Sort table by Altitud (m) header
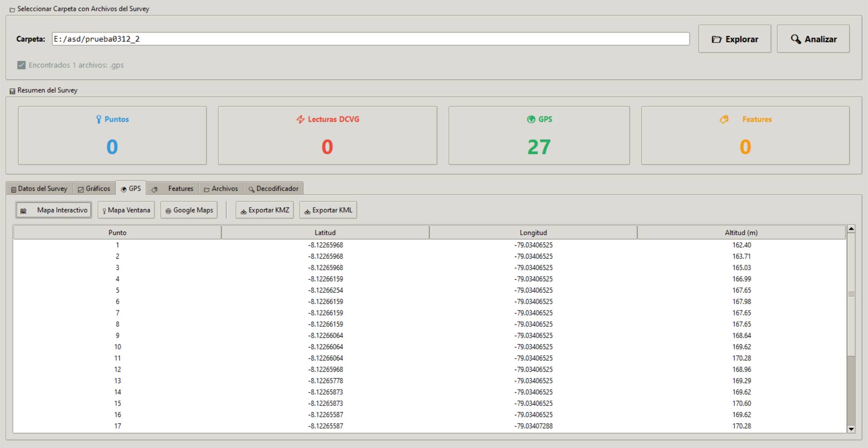 (741, 233)
